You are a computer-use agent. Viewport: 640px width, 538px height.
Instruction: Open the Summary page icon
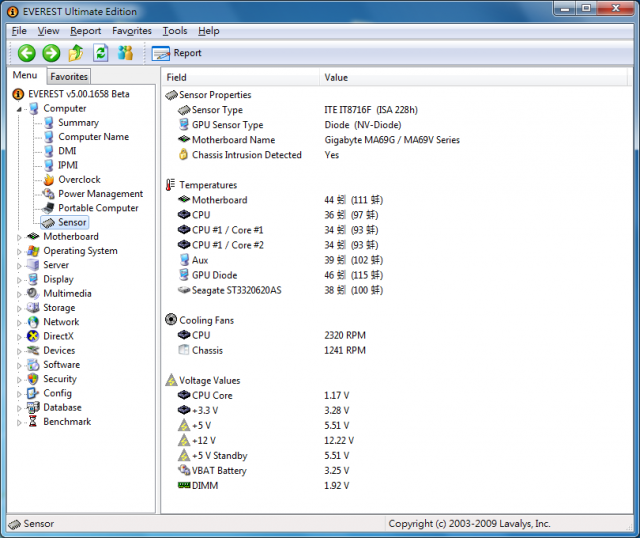tap(49, 123)
